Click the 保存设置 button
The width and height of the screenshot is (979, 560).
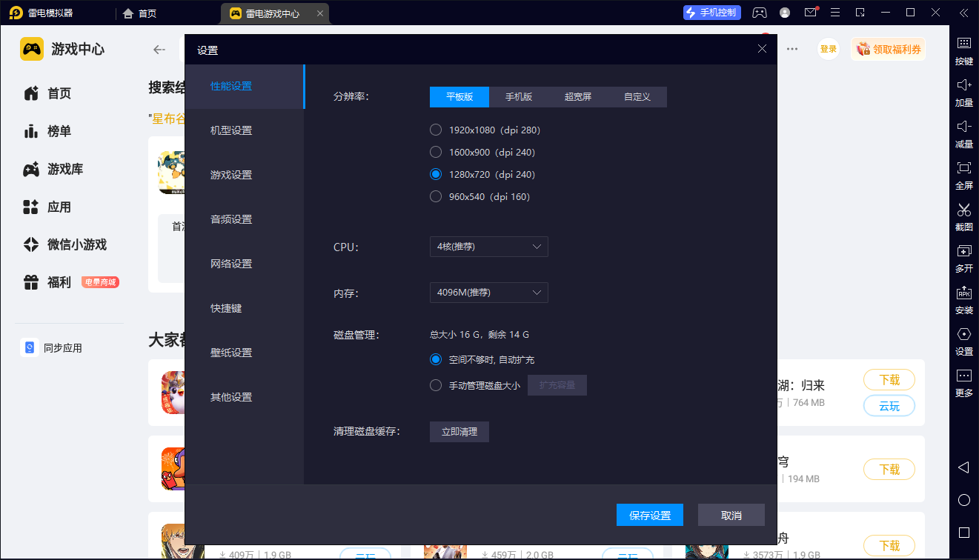click(650, 516)
